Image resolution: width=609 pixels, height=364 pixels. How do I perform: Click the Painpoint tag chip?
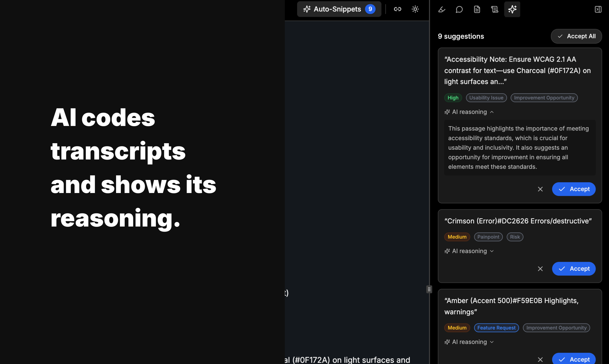[488, 237]
